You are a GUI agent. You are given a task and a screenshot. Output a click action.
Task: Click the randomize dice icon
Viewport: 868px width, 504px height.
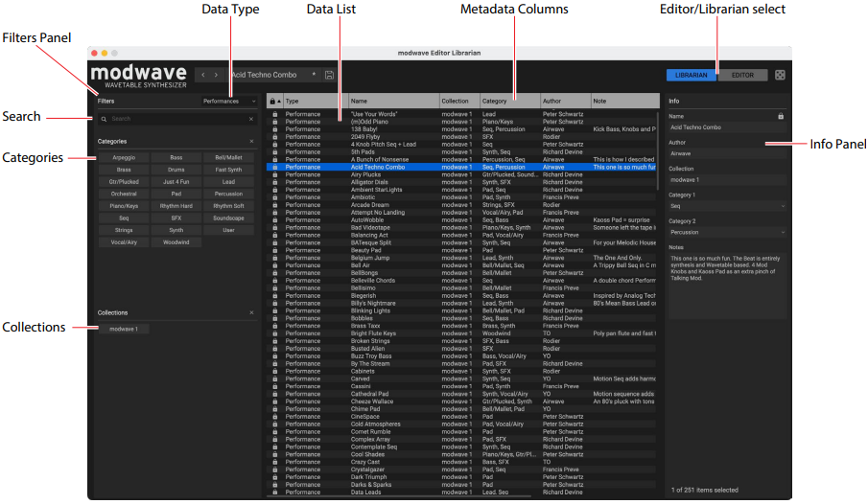tap(780, 75)
